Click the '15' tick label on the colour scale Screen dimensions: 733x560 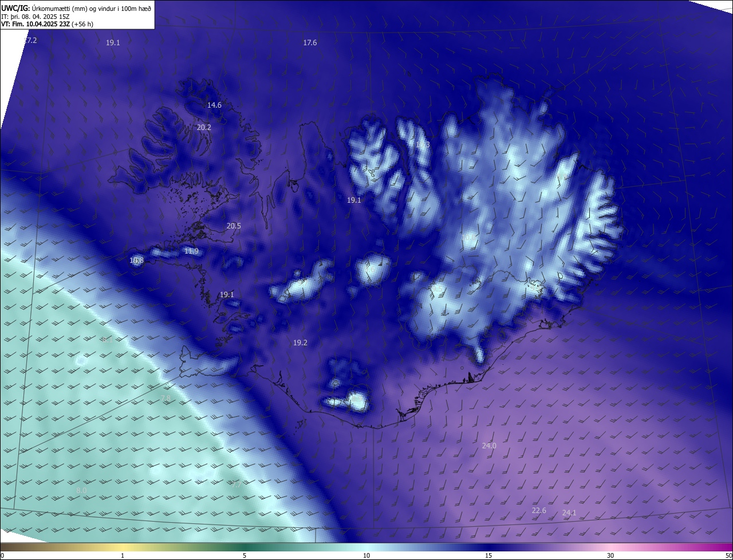pos(488,556)
